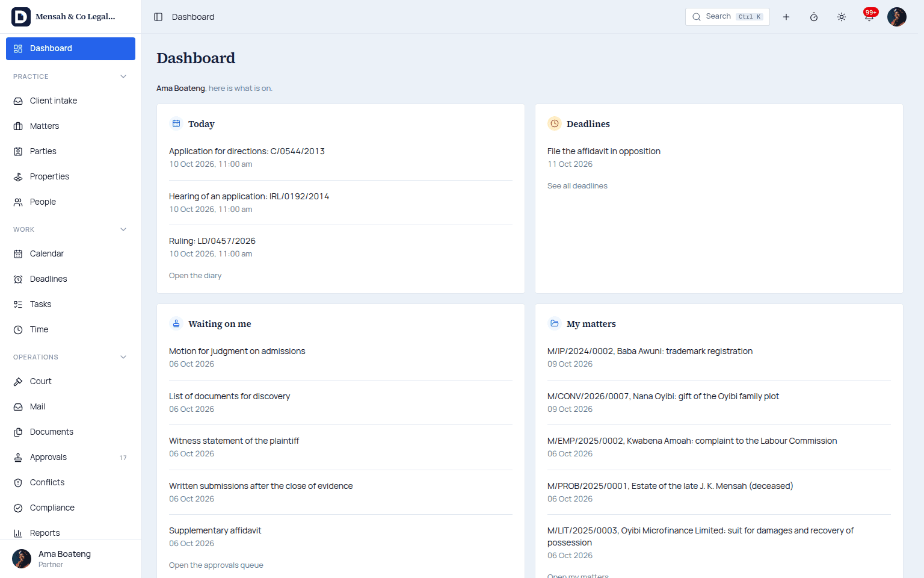This screenshot has width=924, height=578.
Task: Click the Mensah & Co Legal logo
Action: pyautogui.click(x=21, y=17)
